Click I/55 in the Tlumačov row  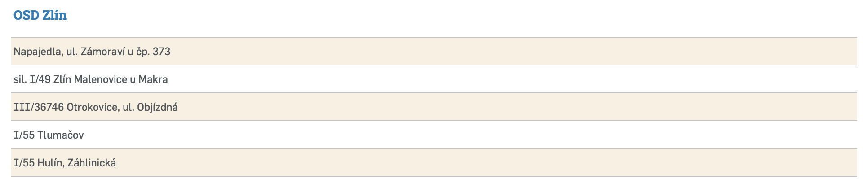pyautogui.click(x=24, y=135)
